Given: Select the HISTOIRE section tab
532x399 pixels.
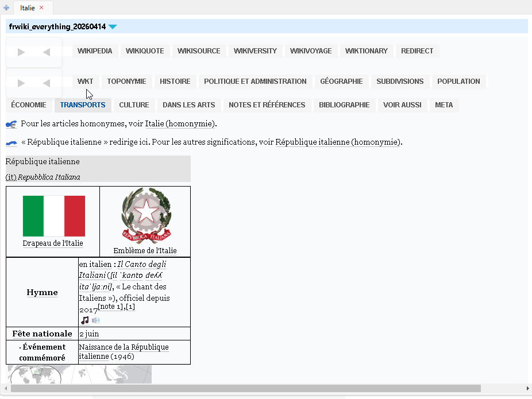Looking at the screenshot, I should pos(175,82).
